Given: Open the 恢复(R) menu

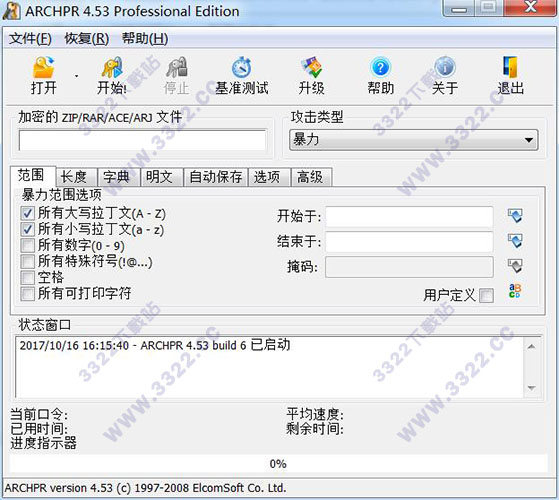Looking at the screenshot, I should coord(87,38).
